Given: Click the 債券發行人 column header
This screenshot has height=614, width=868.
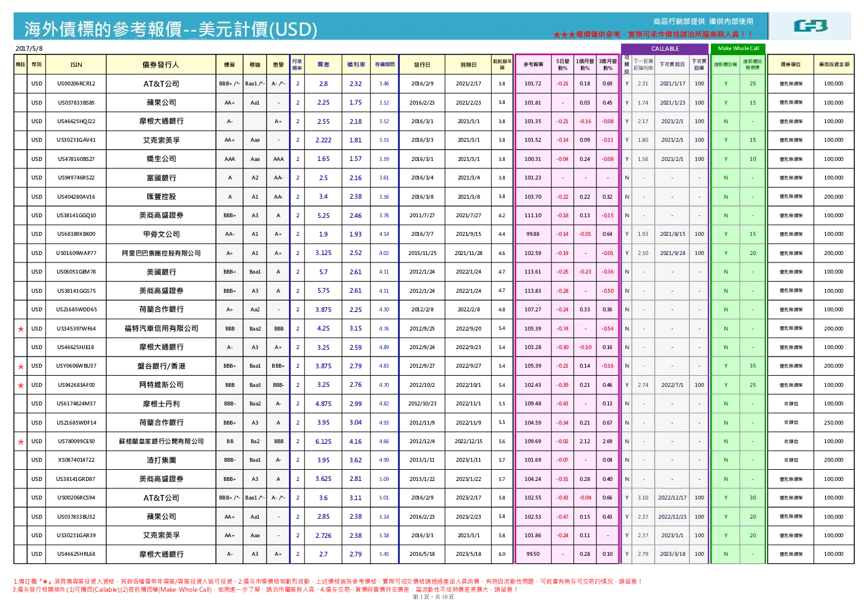Looking at the screenshot, I should click(x=161, y=64).
